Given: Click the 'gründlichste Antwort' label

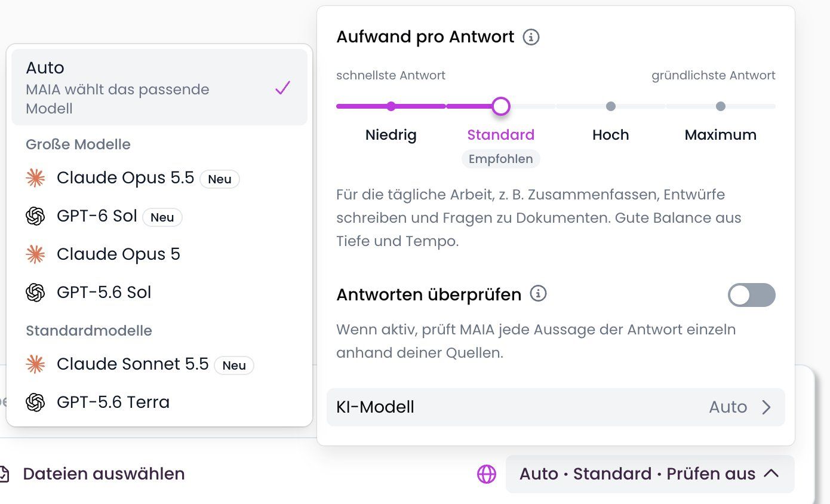Looking at the screenshot, I should (x=714, y=75).
